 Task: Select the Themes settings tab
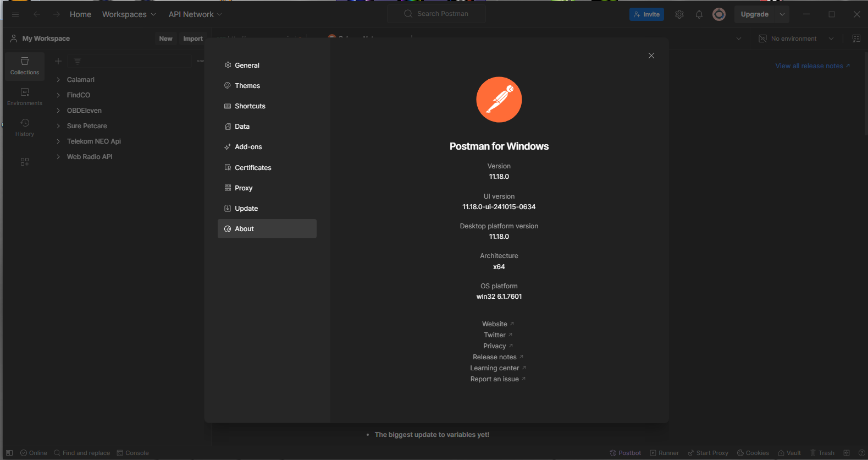pyautogui.click(x=267, y=86)
